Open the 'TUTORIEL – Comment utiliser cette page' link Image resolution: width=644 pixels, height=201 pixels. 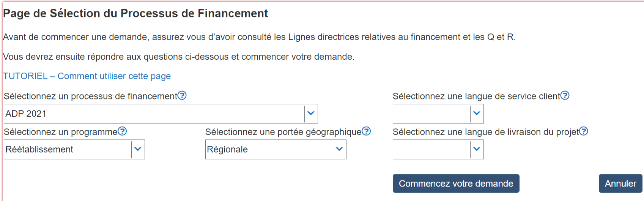[87, 76]
